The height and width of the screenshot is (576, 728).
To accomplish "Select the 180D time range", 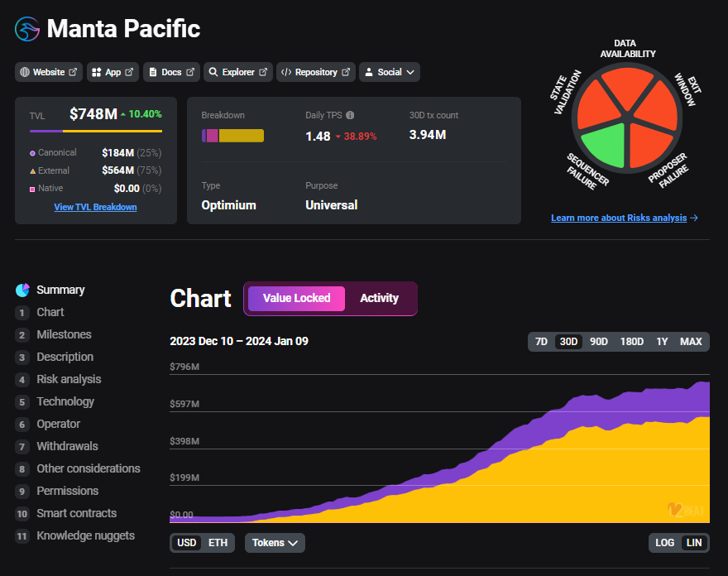I will [x=632, y=342].
